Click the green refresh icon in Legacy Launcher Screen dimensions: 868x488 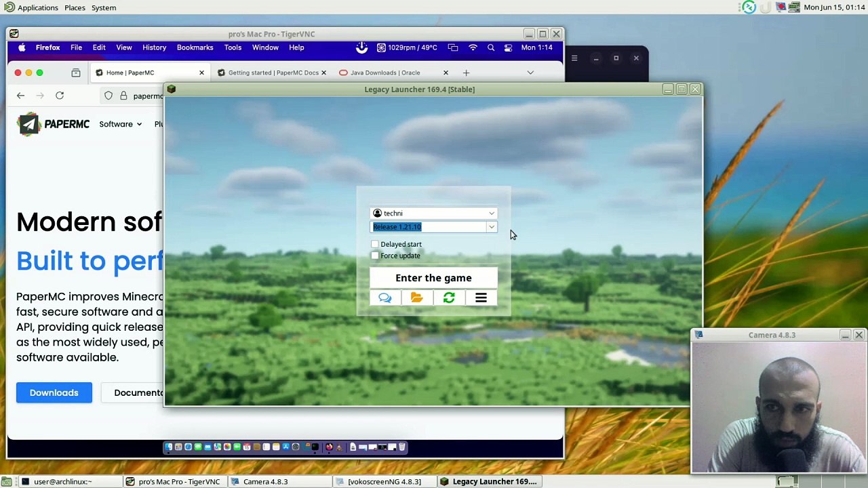pyautogui.click(x=449, y=298)
